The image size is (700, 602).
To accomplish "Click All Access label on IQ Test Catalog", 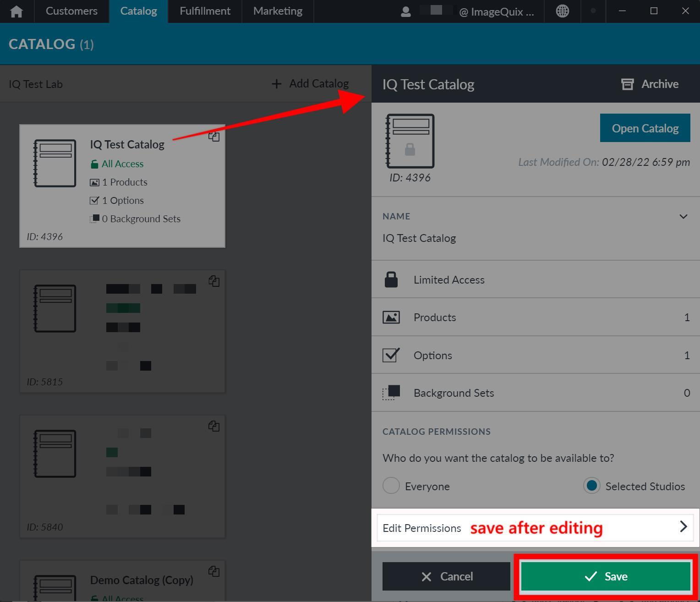I will tap(117, 164).
